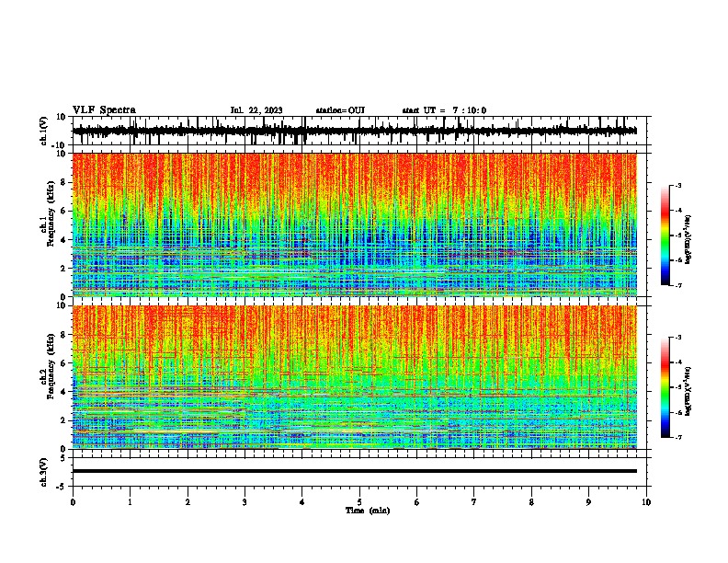Click the "6" kHz tick of ch.1 spectrogram
This screenshot has height=563, width=728.
(x=63, y=211)
